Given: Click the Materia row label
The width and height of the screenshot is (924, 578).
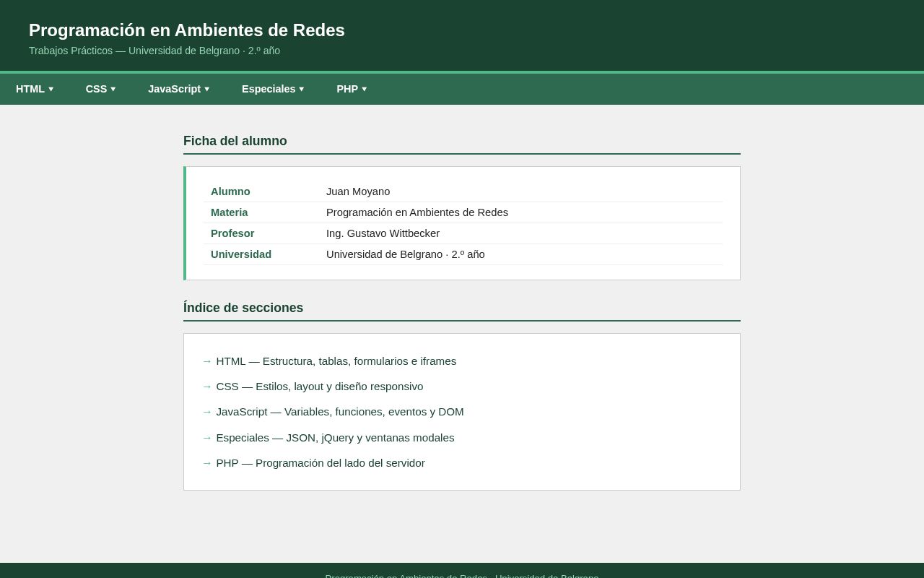Looking at the screenshot, I should tap(230, 212).
